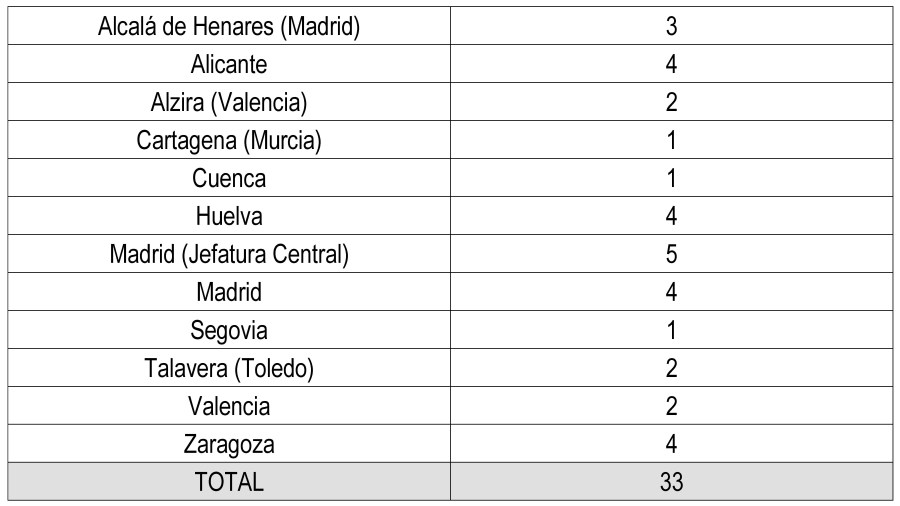Select the Alicante row label
The height and width of the screenshot is (506, 900).
click(229, 65)
